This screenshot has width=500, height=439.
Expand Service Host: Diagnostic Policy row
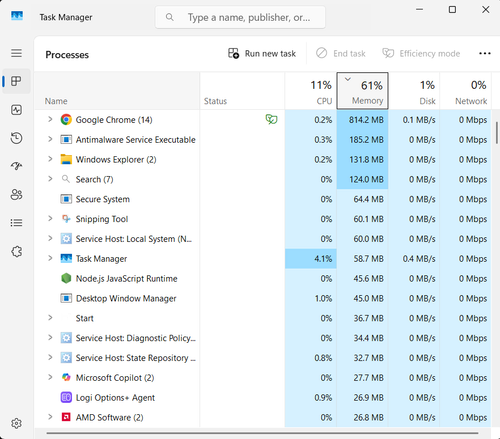click(50, 337)
